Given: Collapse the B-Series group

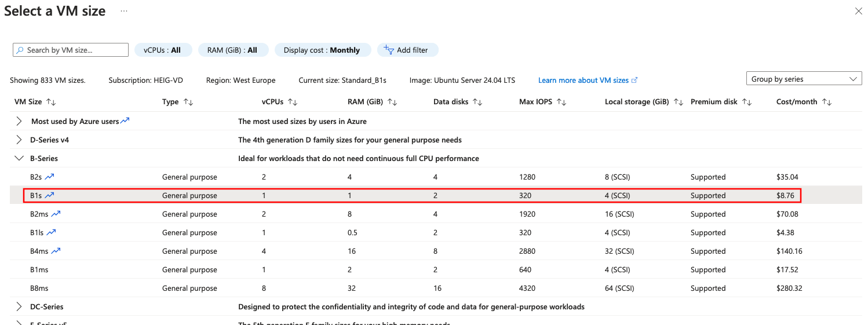Looking at the screenshot, I should [x=19, y=158].
